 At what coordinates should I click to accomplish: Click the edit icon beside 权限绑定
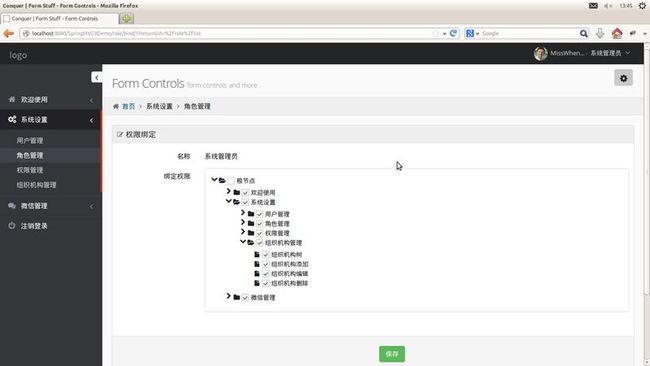(120, 134)
